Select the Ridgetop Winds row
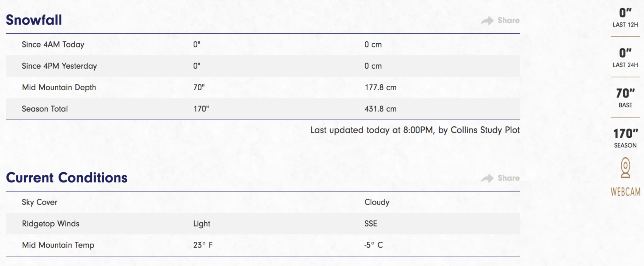Image resolution: width=644 pixels, height=266 pixels. (263, 224)
